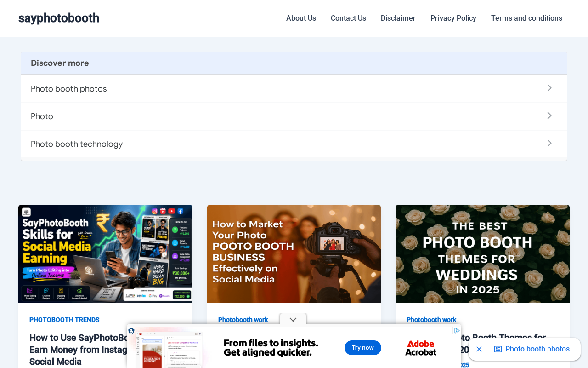Click the Adobe Acrobat logo in the ad
Screen dimensions: 588x368
pos(421,348)
